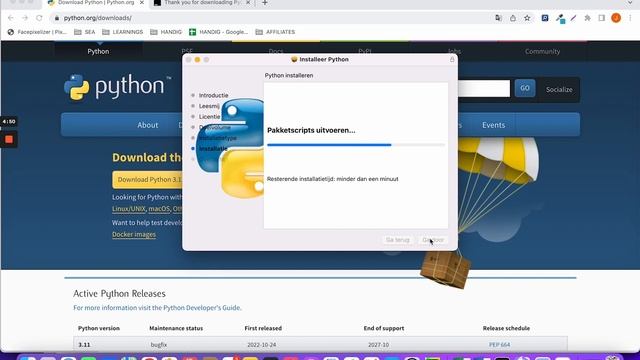Viewport: 640px width, 360px height.
Task: Select the Docs top navigation item
Action: (276, 51)
